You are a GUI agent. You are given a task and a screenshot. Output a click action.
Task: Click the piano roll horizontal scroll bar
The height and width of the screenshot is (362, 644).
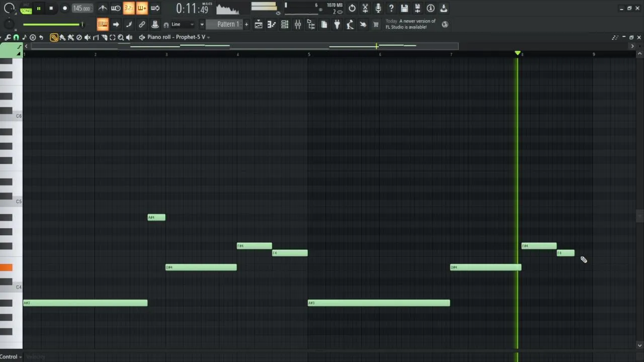pyautogui.click(x=245, y=46)
